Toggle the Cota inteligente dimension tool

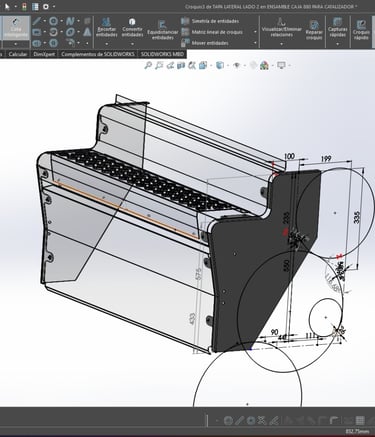pyautogui.click(x=16, y=28)
